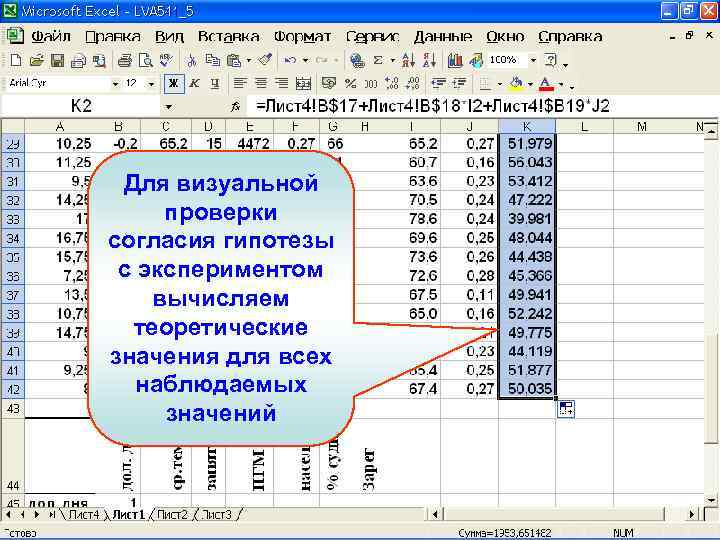720x540 pixels.
Task: Paste with the clipboard icon
Action: tap(234, 60)
